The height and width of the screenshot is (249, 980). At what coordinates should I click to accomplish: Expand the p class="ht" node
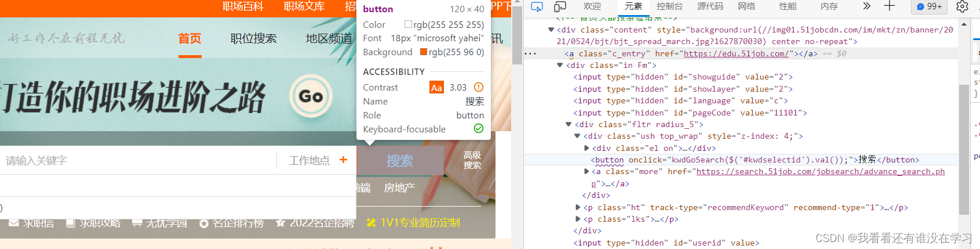[578, 207]
